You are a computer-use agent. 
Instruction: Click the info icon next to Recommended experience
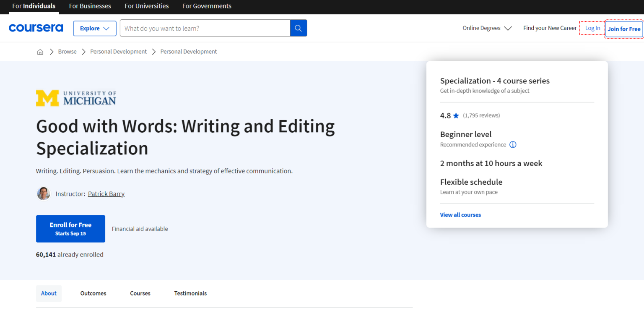click(x=512, y=144)
